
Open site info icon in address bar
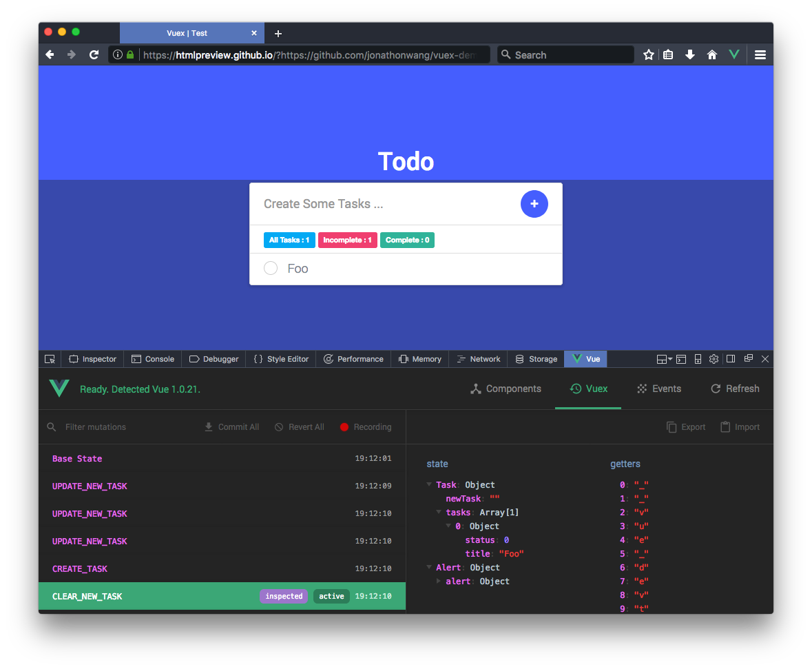[x=118, y=54]
